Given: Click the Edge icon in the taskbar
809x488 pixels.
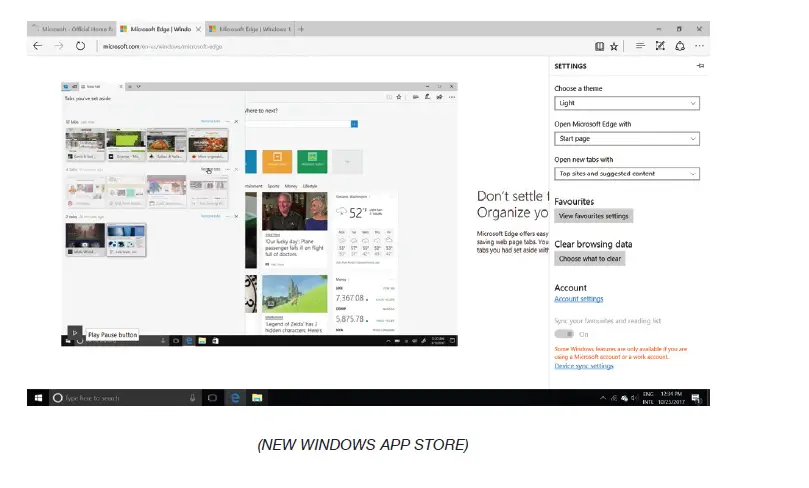Looking at the screenshot, I should coord(235,398).
